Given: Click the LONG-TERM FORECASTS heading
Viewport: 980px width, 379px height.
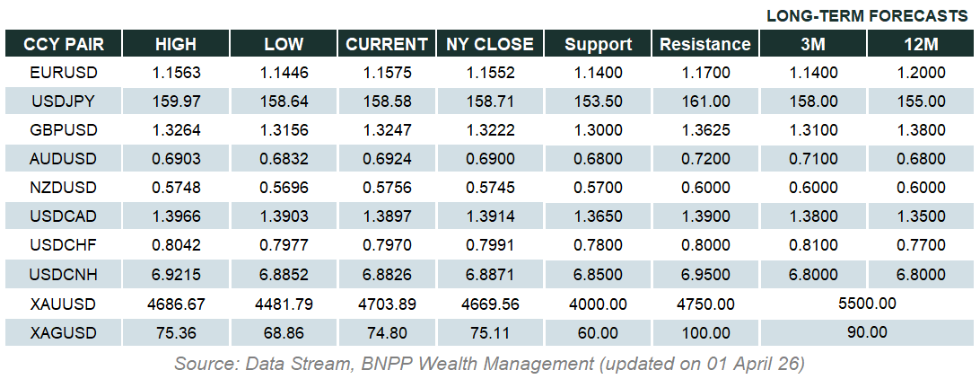Looking at the screenshot, I should pos(867,16).
